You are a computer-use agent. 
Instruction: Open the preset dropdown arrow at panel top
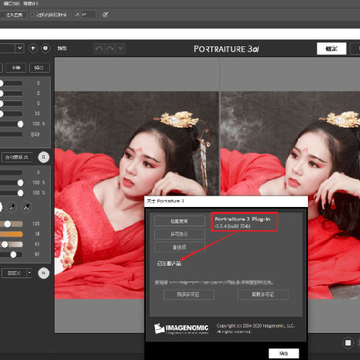(20, 48)
